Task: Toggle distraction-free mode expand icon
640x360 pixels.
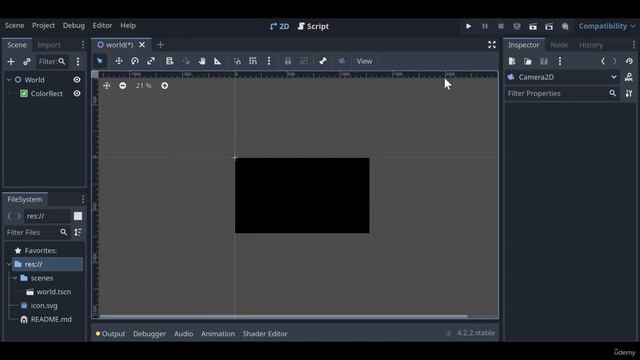Action: tap(492, 44)
